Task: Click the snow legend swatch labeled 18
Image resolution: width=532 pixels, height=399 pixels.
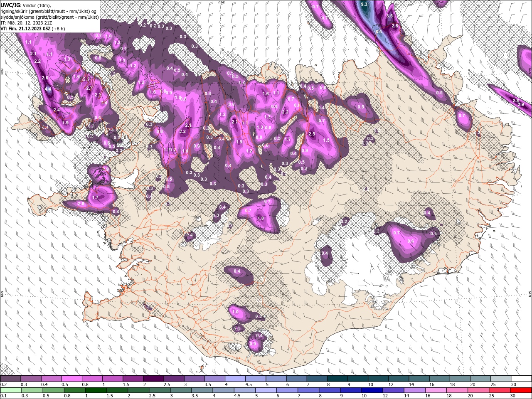Action: tap(460, 379)
